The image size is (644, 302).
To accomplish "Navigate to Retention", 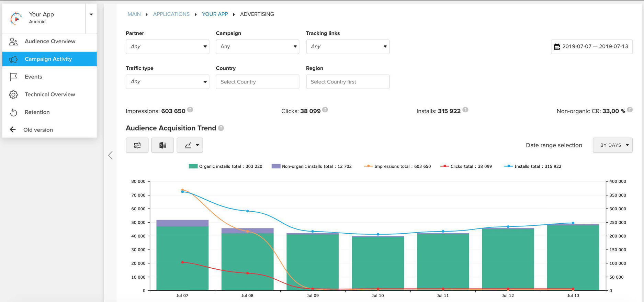I will 49,112.
